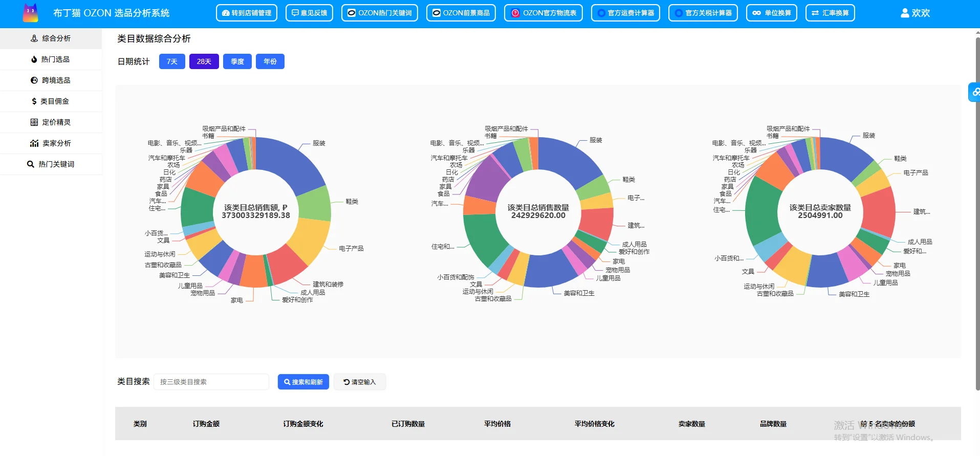Click 小百货和配饰 label in sales quantity chart
The width and height of the screenshot is (980, 456).
(455, 277)
